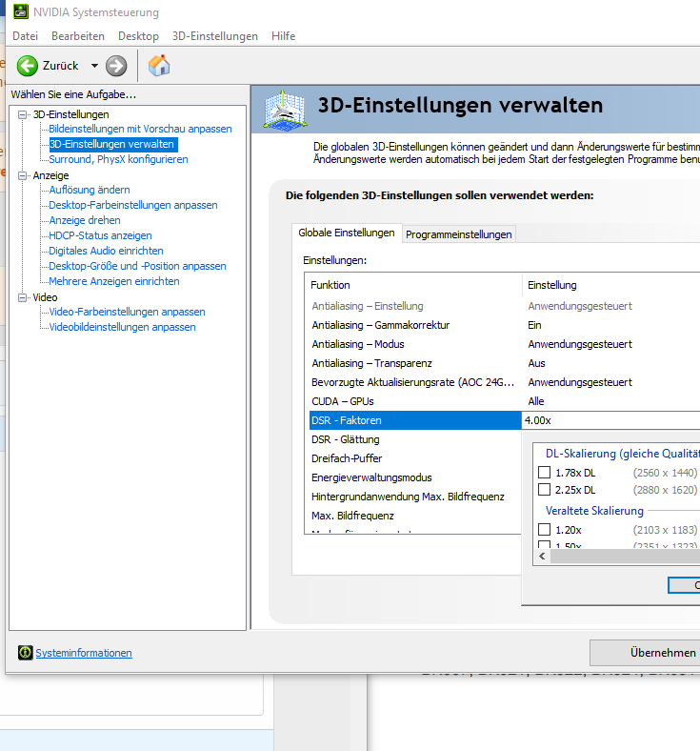This screenshot has width=700, height=751.
Task: Open the Hilfe menu
Action: coord(283,36)
